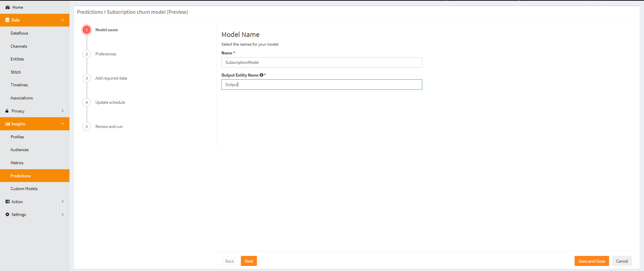Click the Predictions breadcrumb link
Image resolution: width=644 pixels, height=271 pixels.
pos(90,12)
